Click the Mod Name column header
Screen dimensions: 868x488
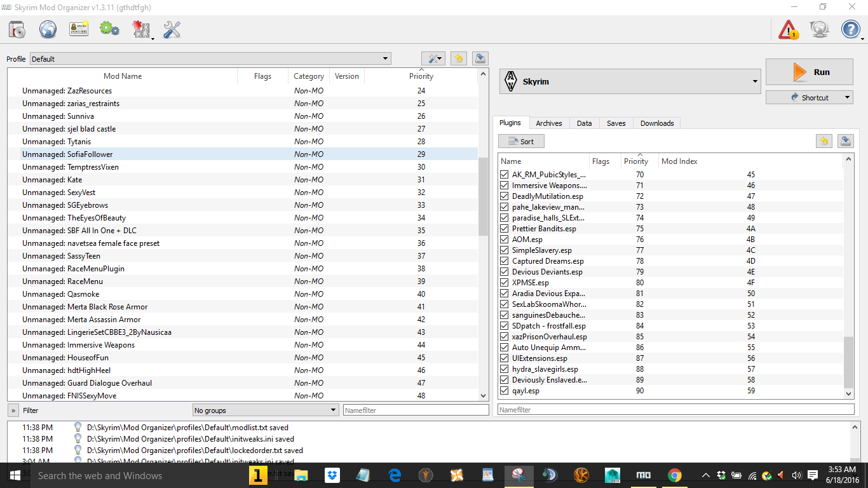(x=123, y=76)
